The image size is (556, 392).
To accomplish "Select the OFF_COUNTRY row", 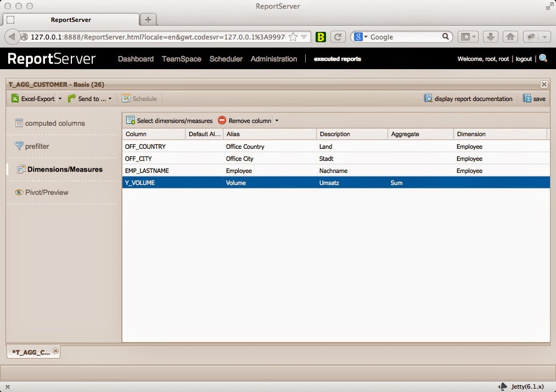I will [x=336, y=147].
